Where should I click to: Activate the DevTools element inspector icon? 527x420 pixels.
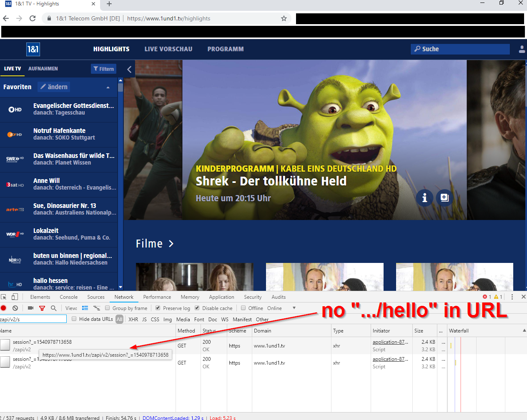click(x=4, y=297)
